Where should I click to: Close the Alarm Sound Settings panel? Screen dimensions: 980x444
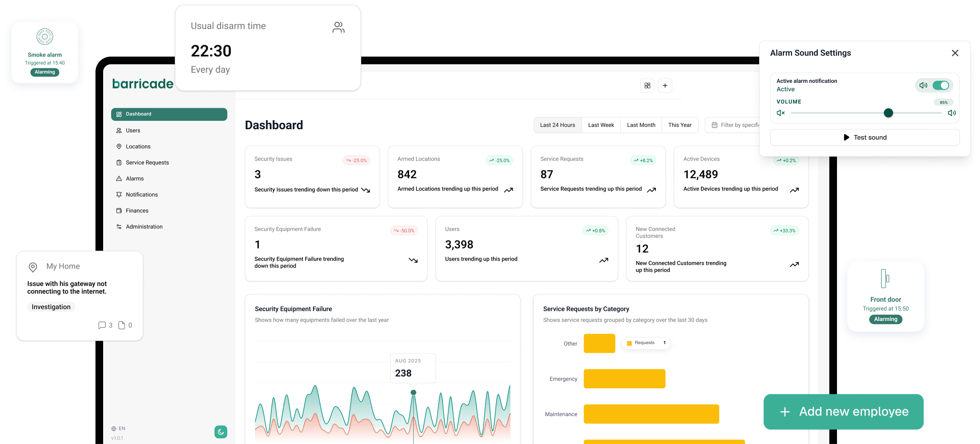[x=955, y=53]
